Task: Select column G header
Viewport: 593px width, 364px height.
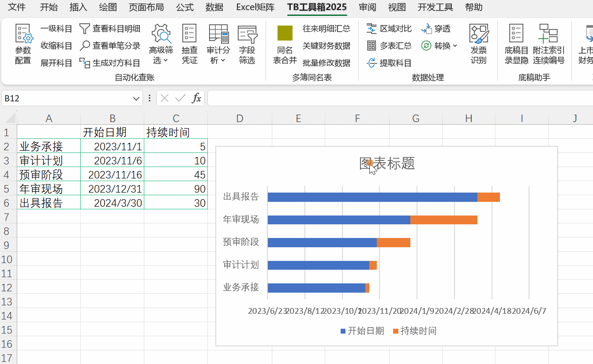Action: 416,118
